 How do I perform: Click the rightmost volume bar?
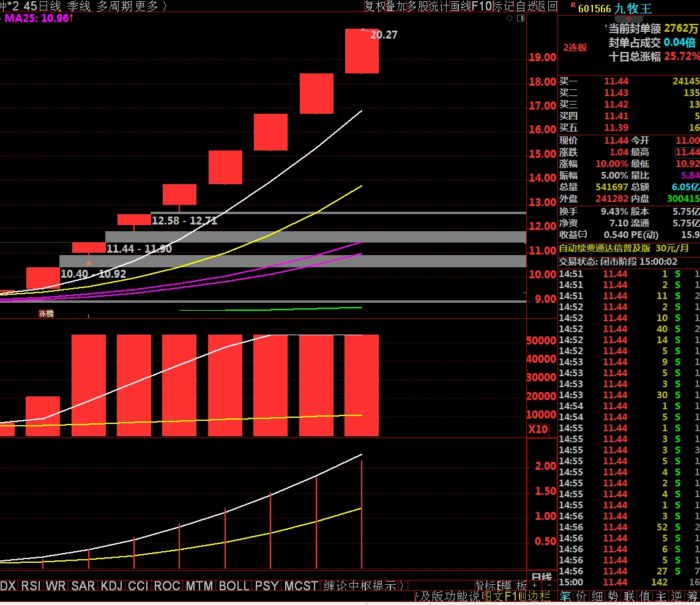[x=362, y=385]
